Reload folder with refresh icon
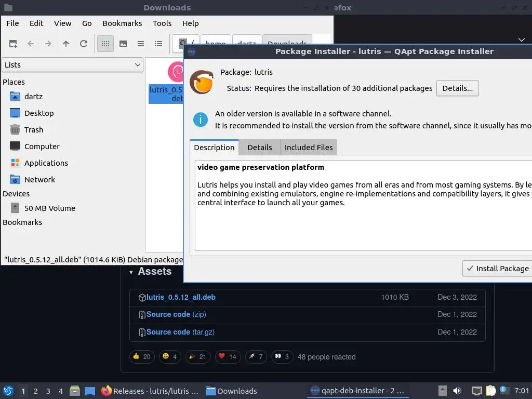Screen dimensions: 532x399 point(84,44)
